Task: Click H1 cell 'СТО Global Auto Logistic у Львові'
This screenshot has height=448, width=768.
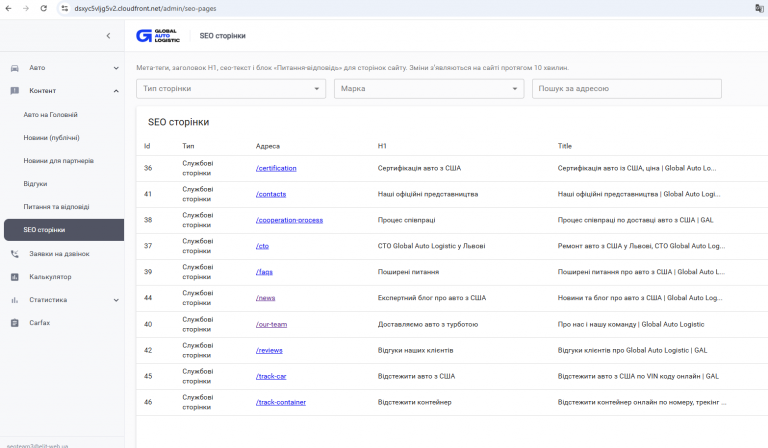Action: point(431,246)
